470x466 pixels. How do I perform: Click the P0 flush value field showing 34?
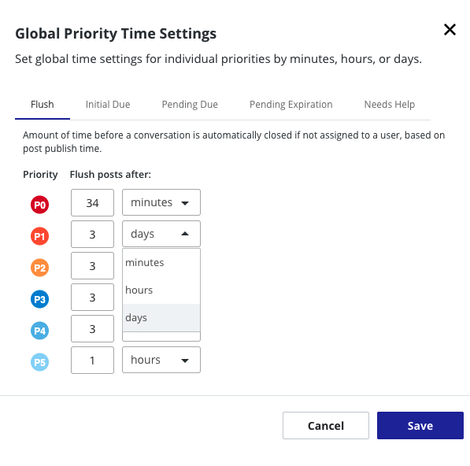pos(92,203)
